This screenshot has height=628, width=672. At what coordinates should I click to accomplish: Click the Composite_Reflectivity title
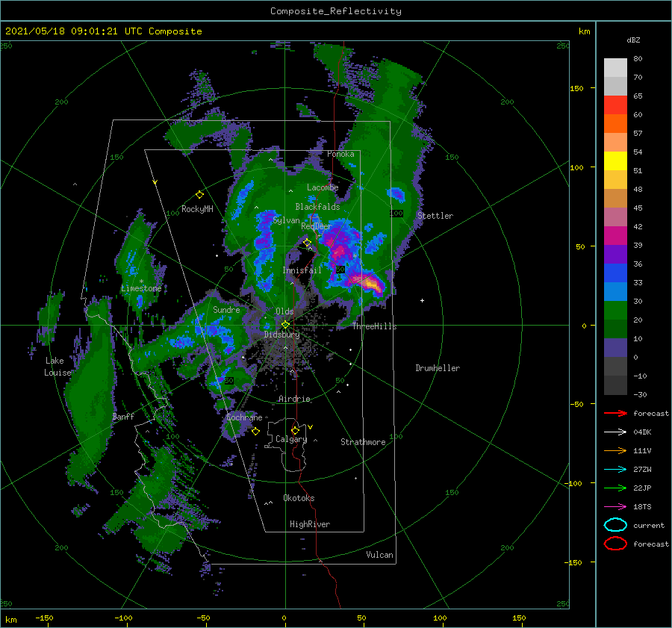335,11
